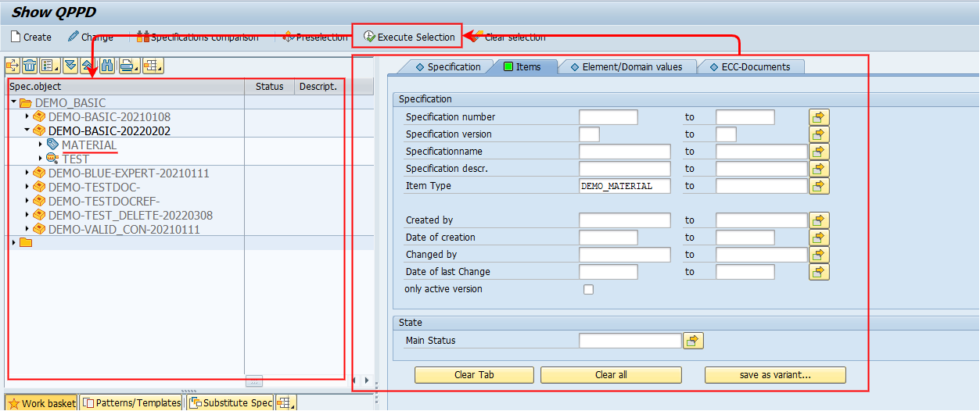Click the collapse all nodes icon
Viewport: 980px width, 411px height.
[x=88, y=66]
